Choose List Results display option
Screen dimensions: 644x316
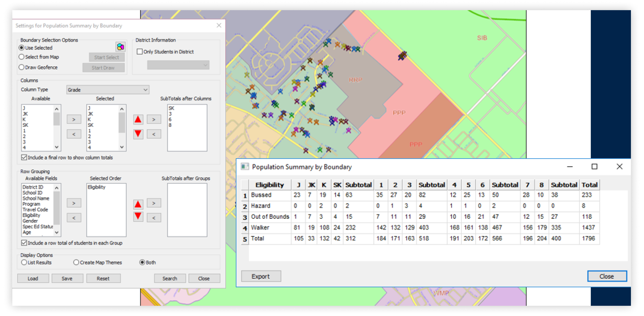24,262
